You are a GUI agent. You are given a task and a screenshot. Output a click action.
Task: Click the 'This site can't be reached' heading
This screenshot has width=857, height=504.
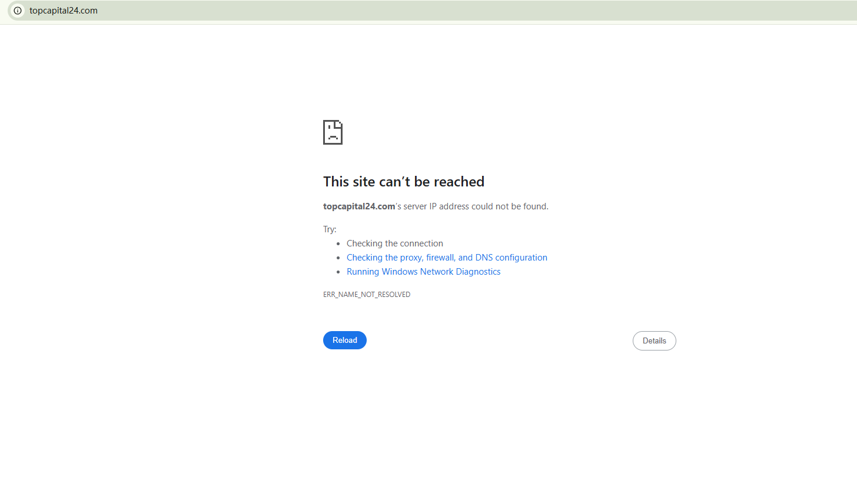pos(404,182)
